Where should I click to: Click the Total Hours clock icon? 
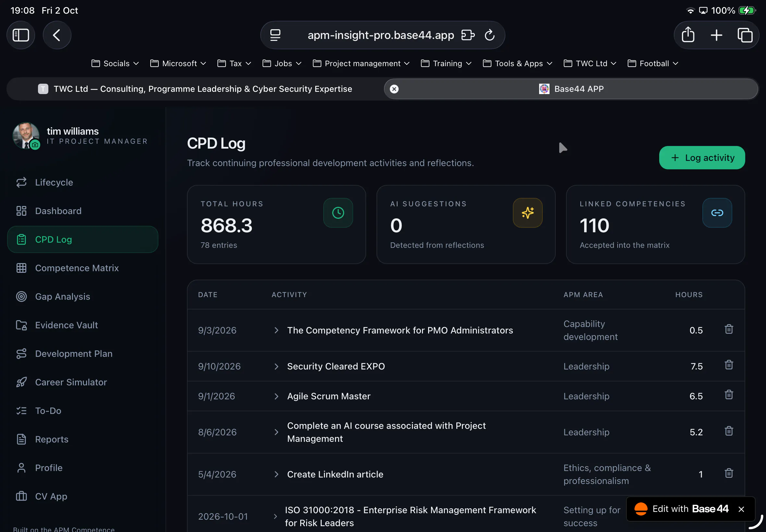tap(338, 213)
